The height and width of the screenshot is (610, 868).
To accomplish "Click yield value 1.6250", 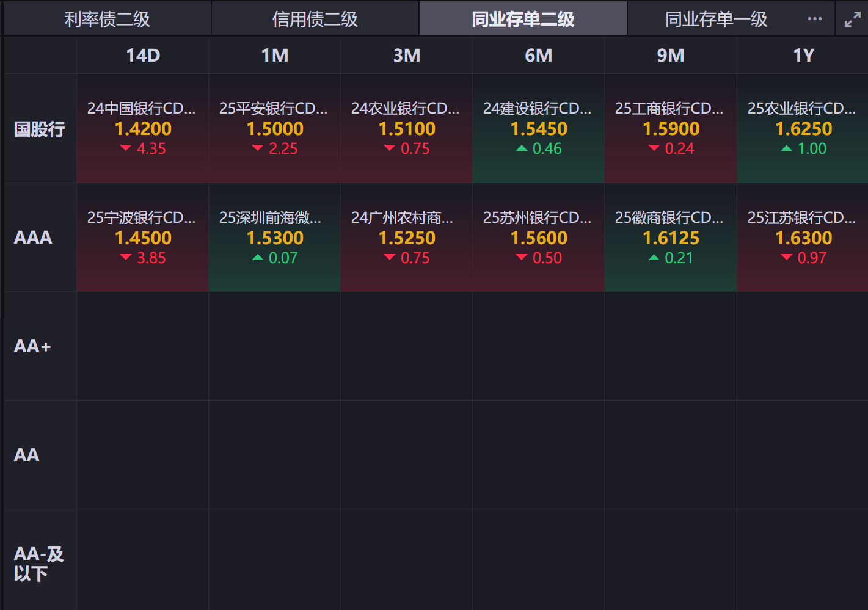I will (803, 129).
